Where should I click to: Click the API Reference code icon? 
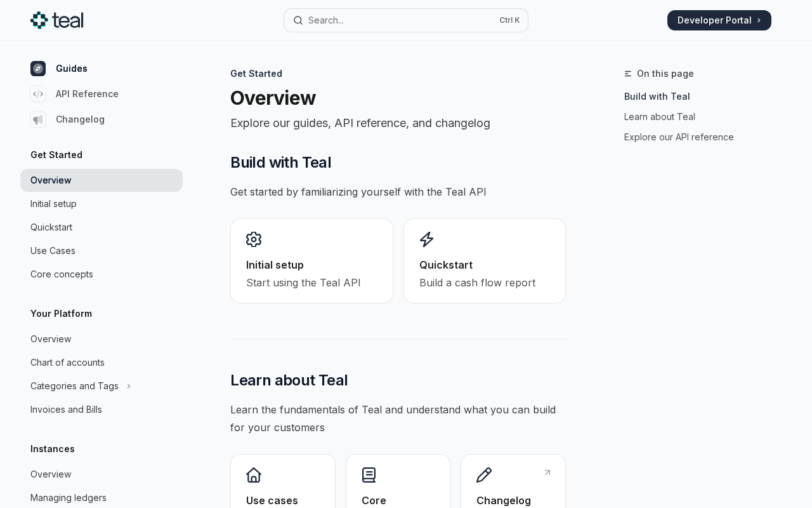[38, 94]
